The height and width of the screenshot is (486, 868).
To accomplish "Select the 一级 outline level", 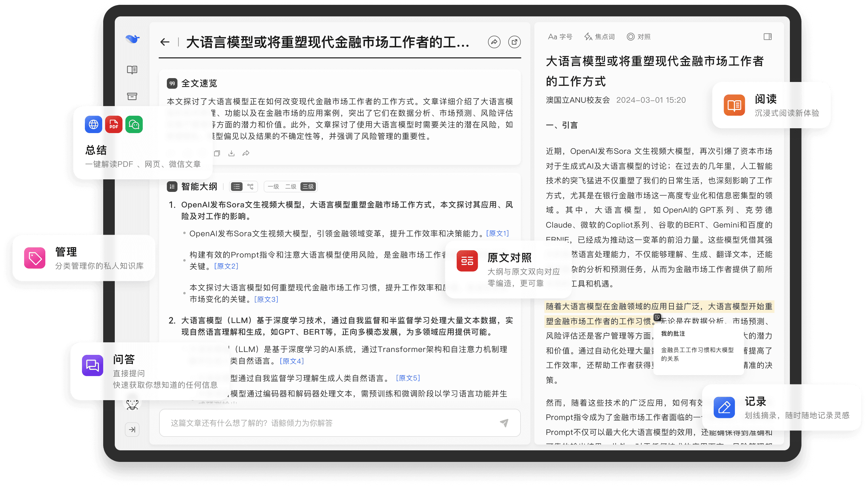I will [x=273, y=186].
